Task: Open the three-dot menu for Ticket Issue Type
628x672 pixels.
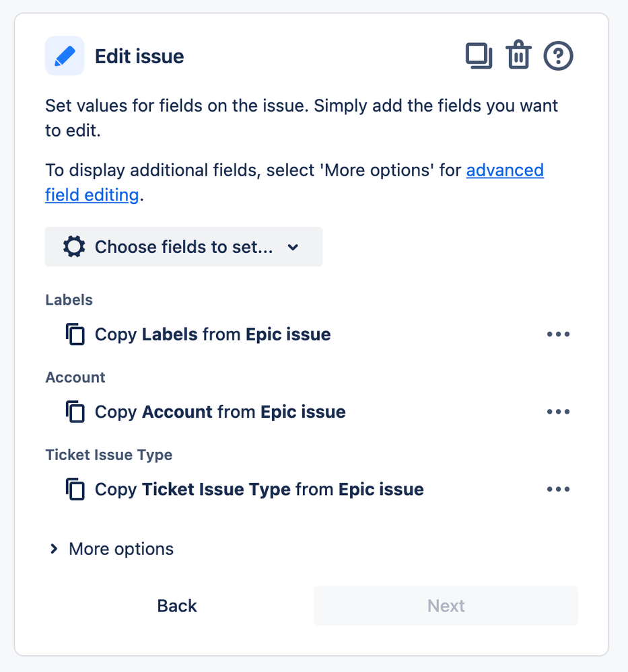Action: pos(558,490)
